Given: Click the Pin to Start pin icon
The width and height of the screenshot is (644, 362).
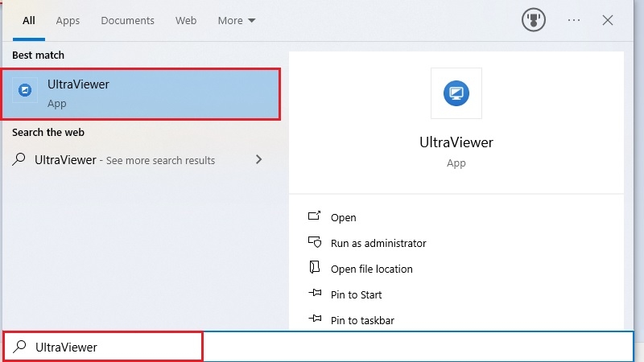Looking at the screenshot, I should 315,293.
